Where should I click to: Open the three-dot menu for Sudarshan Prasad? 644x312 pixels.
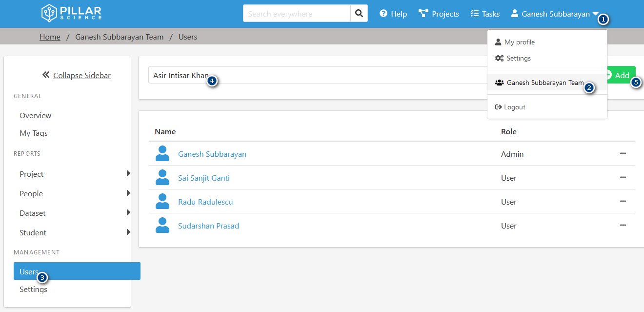623,225
